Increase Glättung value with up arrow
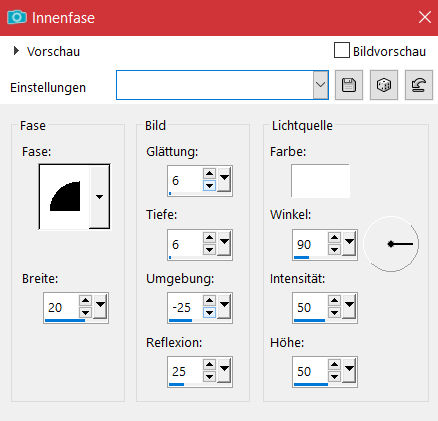The image size is (438, 421). pos(209,173)
